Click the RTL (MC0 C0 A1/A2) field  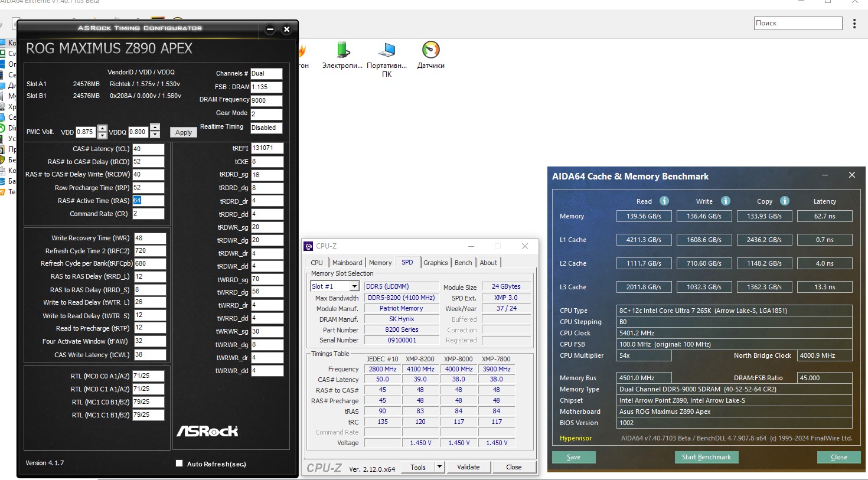pos(148,376)
